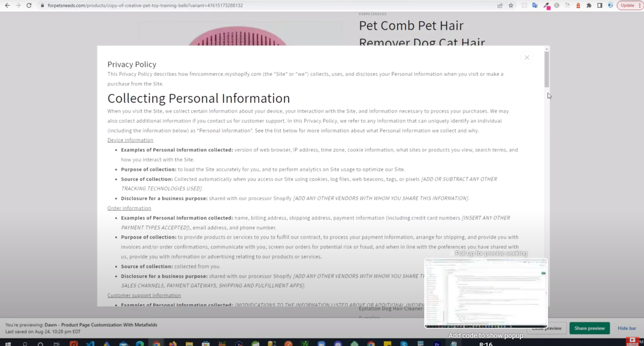
Task: Open Task View on the taskbar
Action: point(57,344)
